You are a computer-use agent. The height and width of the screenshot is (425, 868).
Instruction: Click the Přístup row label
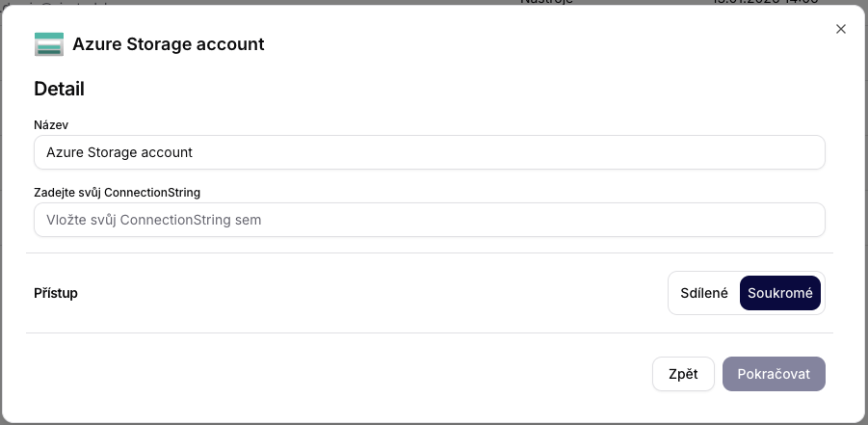point(56,293)
